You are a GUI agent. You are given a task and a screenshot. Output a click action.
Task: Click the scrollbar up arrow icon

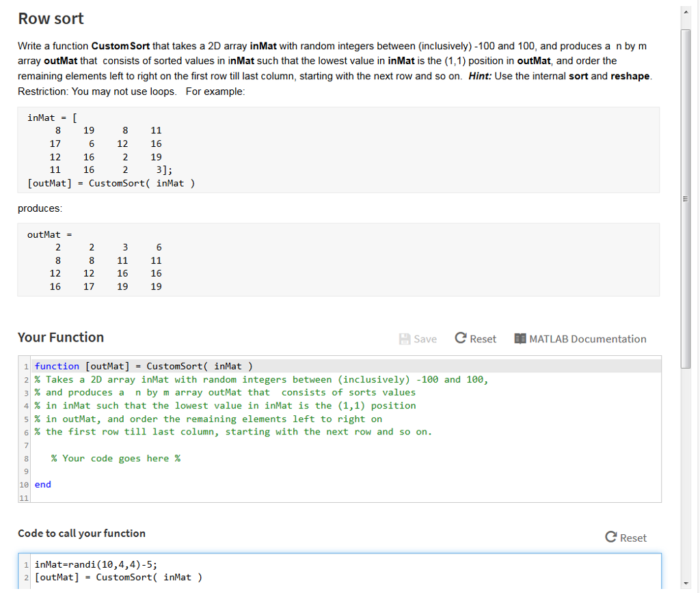tap(686, 10)
